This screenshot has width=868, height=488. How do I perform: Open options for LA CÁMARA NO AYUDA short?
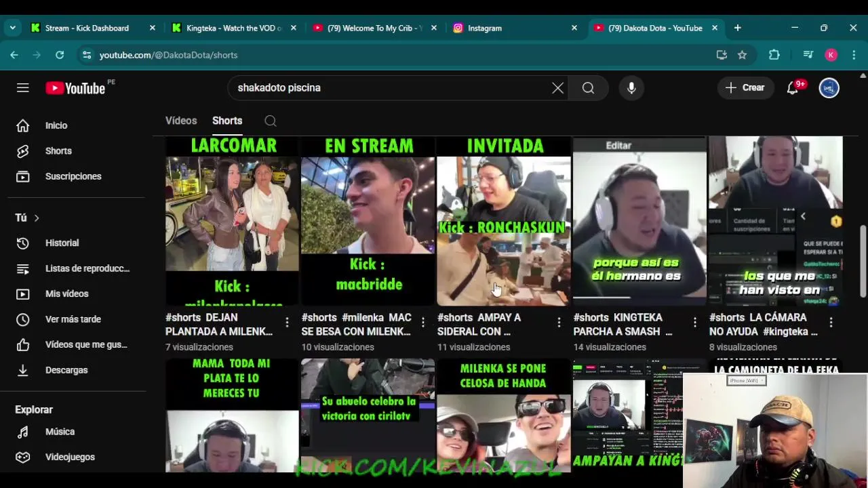click(x=831, y=323)
